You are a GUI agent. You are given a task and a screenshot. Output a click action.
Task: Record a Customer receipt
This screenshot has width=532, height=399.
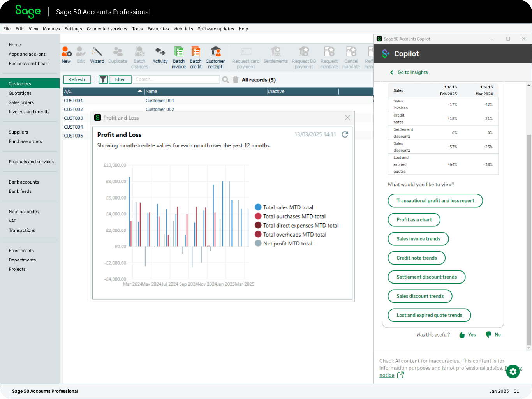coord(215,55)
